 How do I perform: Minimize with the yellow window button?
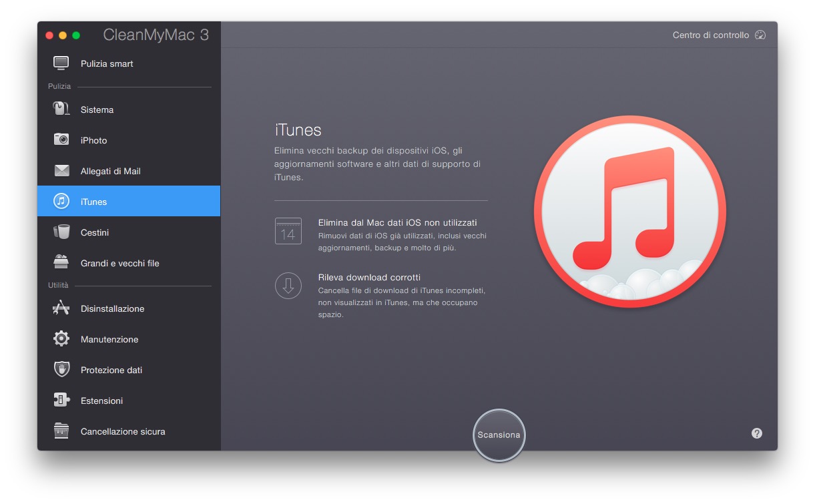click(63, 35)
